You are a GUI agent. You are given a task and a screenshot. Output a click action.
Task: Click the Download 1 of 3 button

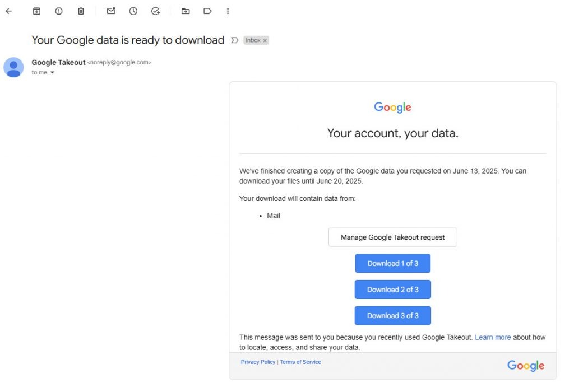pyautogui.click(x=393, y=263)
